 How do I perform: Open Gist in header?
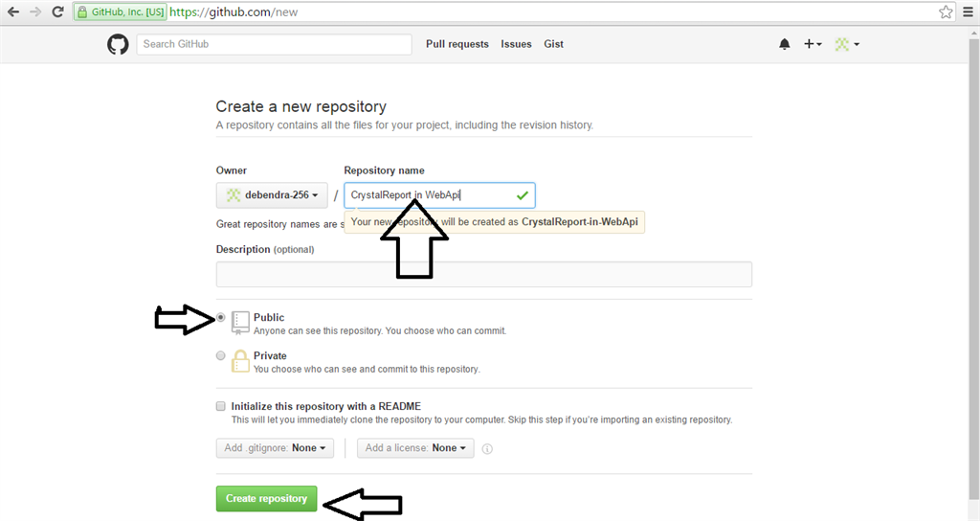pyautogui.click(x=554, y=44)
